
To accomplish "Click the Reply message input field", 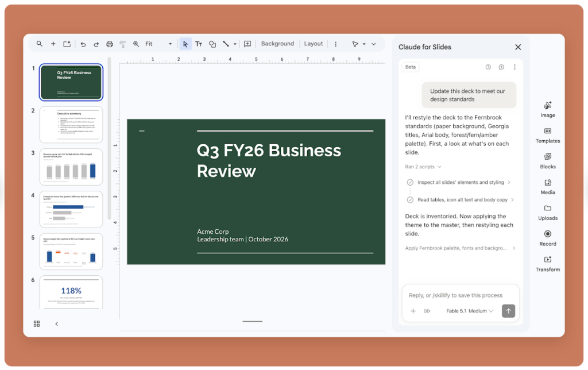I will (x=461, y=295).
